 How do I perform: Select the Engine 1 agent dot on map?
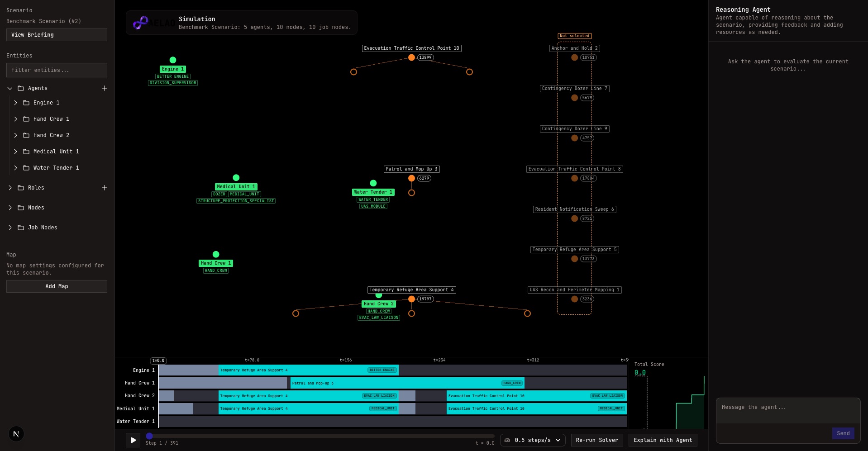click(x=173, y=60)
